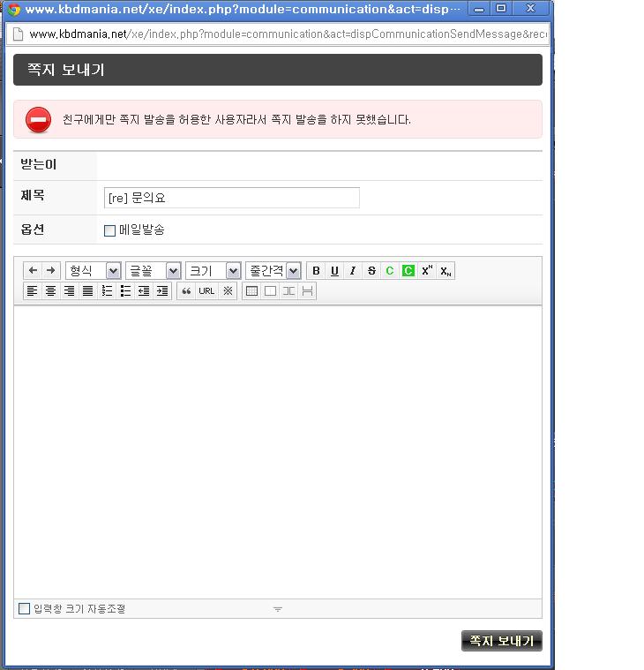Decrease indent with outdent icon
Screen dimensions: 644x670
point(144,291)
